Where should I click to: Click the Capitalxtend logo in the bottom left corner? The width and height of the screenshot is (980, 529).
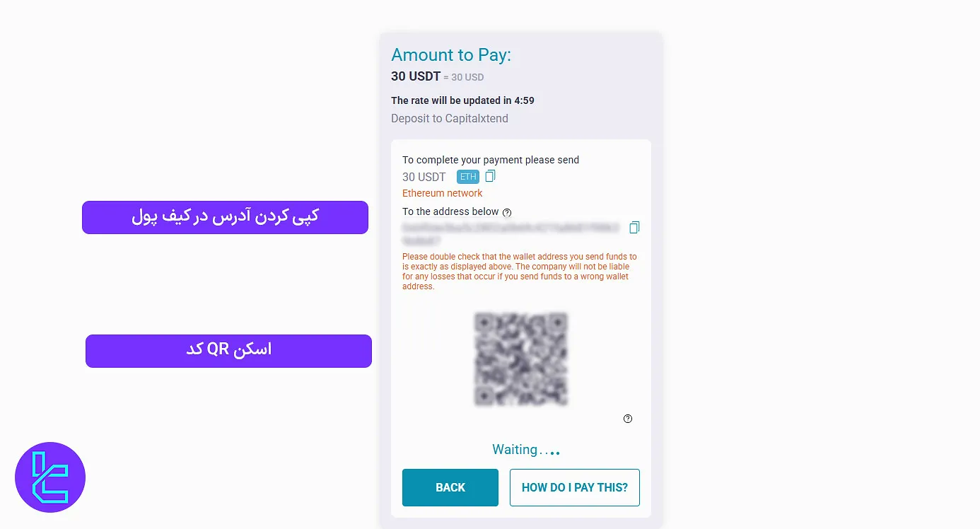49,477
